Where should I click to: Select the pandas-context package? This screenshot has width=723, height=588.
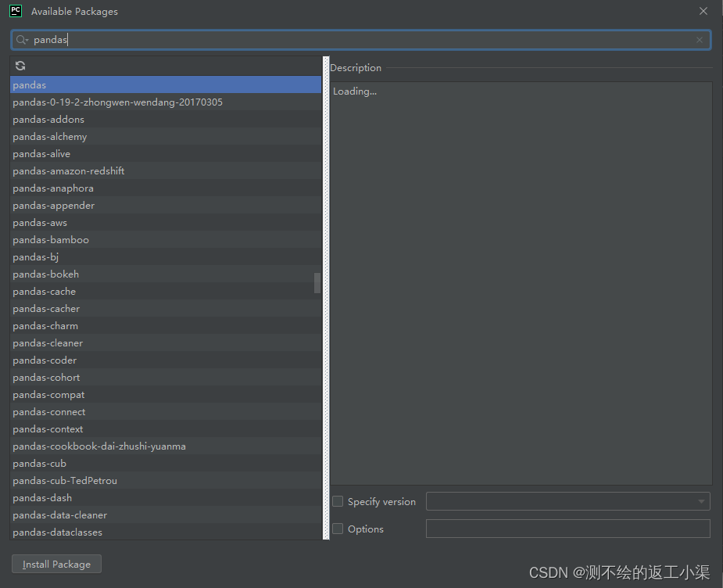point(166,429)
